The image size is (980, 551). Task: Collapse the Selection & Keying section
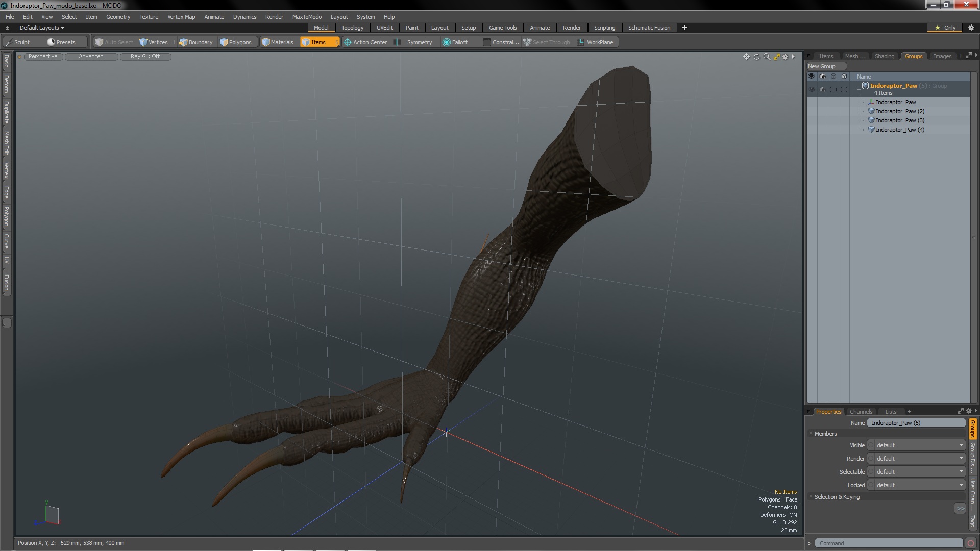811,497
